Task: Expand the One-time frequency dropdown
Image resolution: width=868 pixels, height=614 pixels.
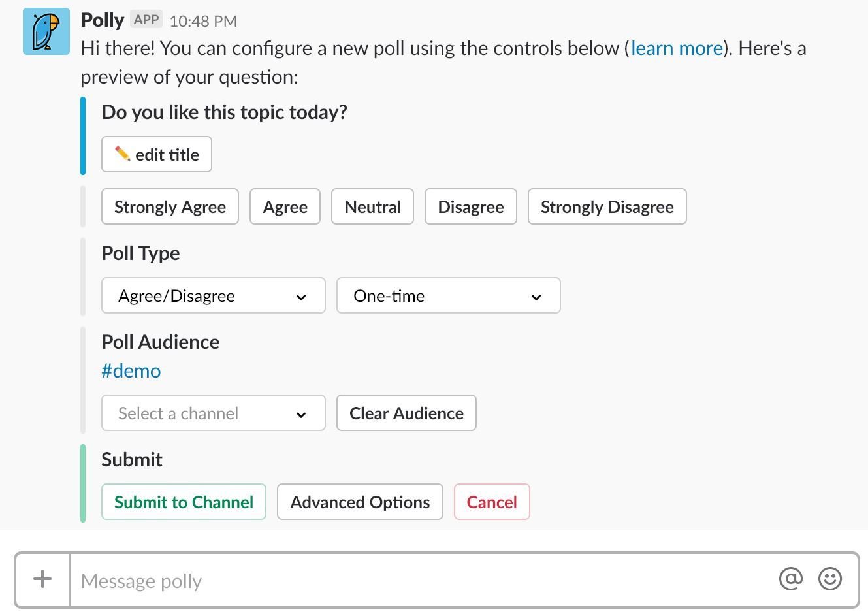Action: click(448, 296)
